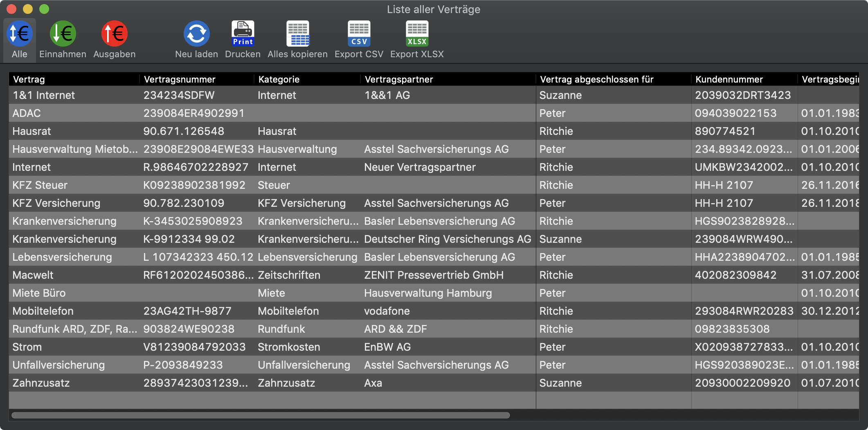Click the Steuer category cell

[274, 185]
